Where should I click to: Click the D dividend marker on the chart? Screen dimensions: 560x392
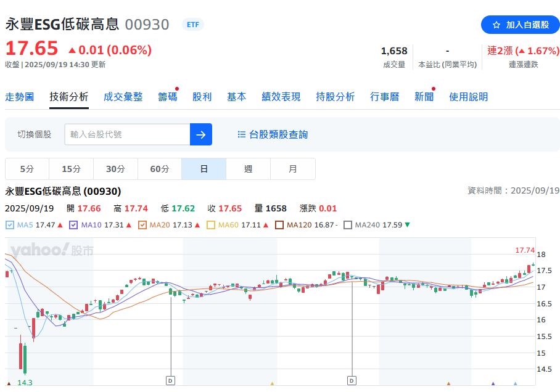click(170, 380)
